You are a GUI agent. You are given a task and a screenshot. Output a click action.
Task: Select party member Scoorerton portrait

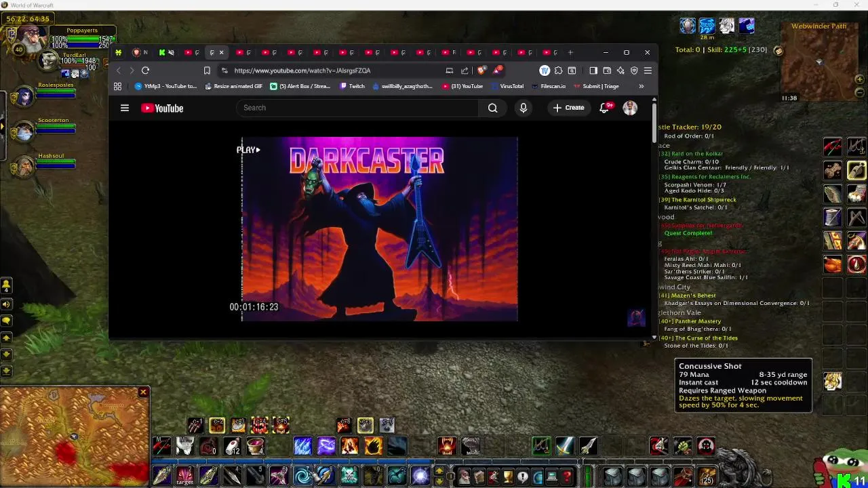[x=24, y=131]
